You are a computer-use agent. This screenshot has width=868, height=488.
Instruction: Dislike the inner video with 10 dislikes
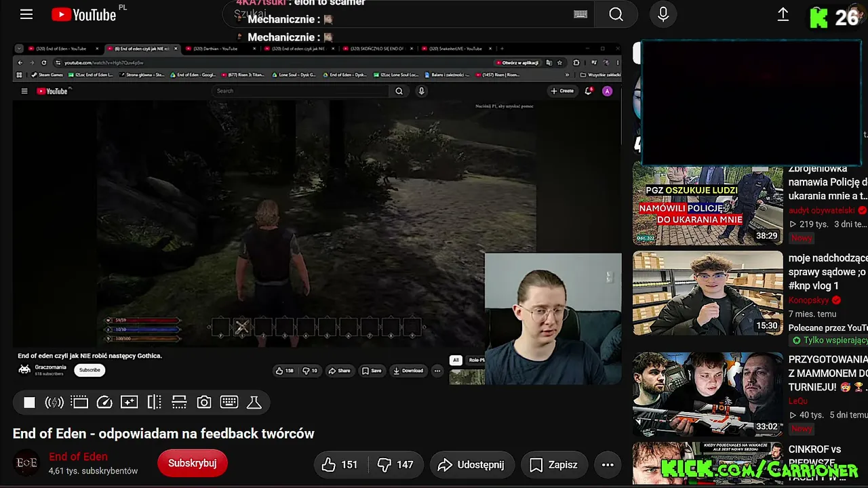(309, 371)
